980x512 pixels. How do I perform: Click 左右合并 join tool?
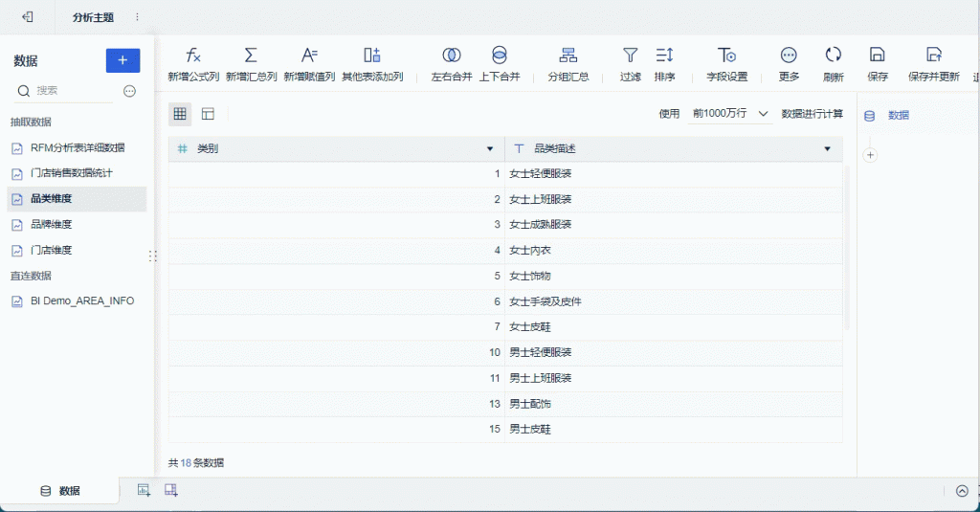pos(452,64)
